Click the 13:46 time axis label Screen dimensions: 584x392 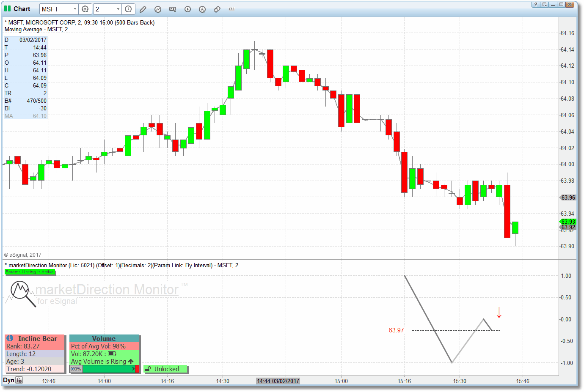tap(49, 381)
